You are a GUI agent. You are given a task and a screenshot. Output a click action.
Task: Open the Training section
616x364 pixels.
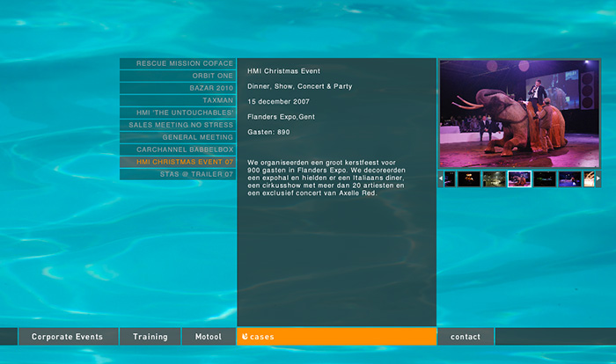150,337
